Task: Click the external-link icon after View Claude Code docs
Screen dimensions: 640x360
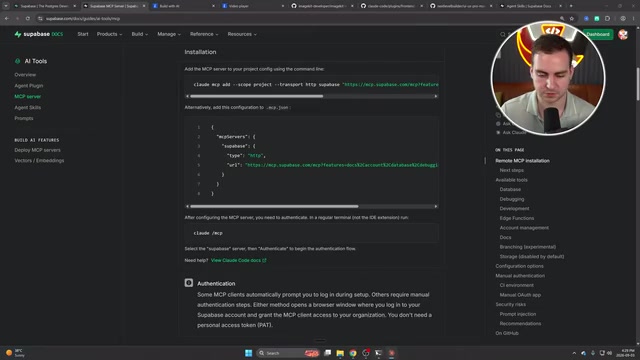Action: pyautogui.click(x=264, y=260)
